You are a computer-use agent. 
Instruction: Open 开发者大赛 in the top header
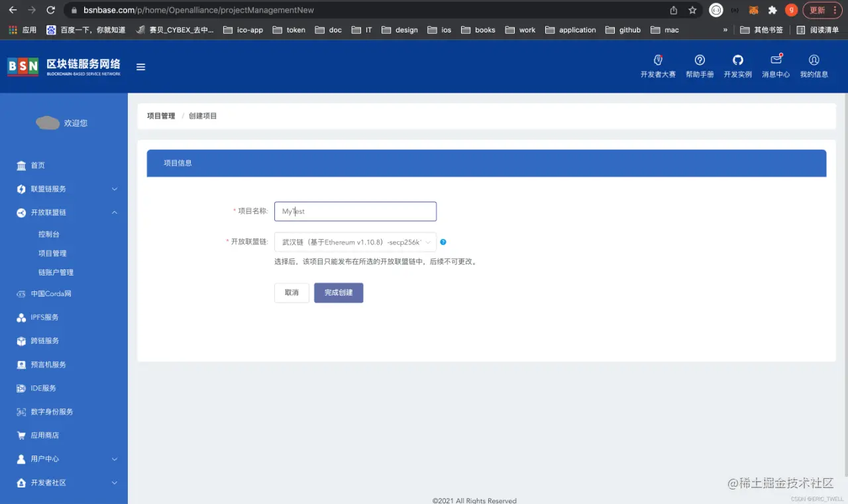[x=658, y=66]
